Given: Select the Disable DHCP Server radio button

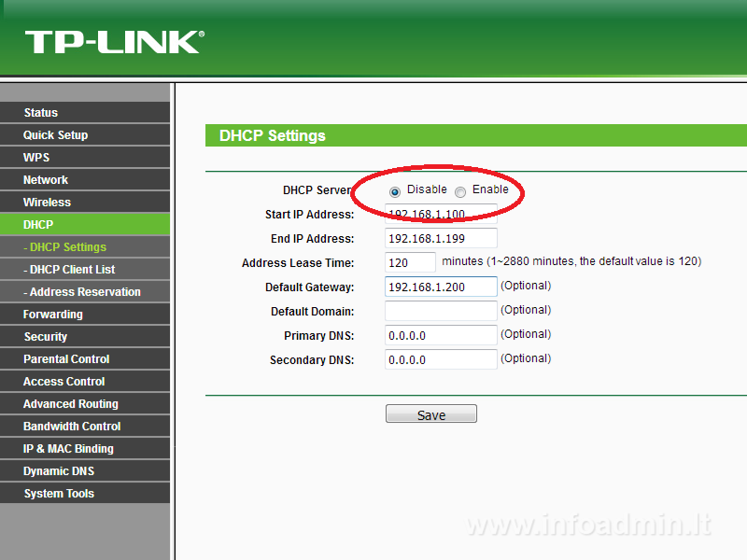Looking at the screenshot, I should (394, 192).
